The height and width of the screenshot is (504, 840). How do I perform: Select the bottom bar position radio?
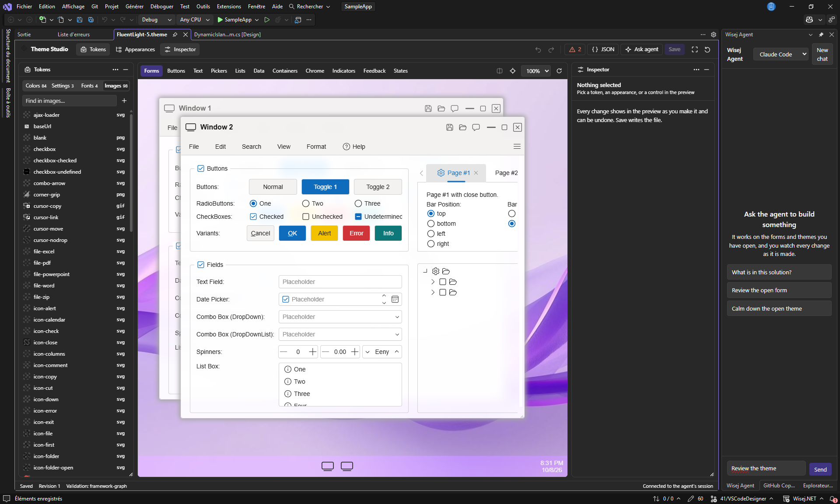431,224
